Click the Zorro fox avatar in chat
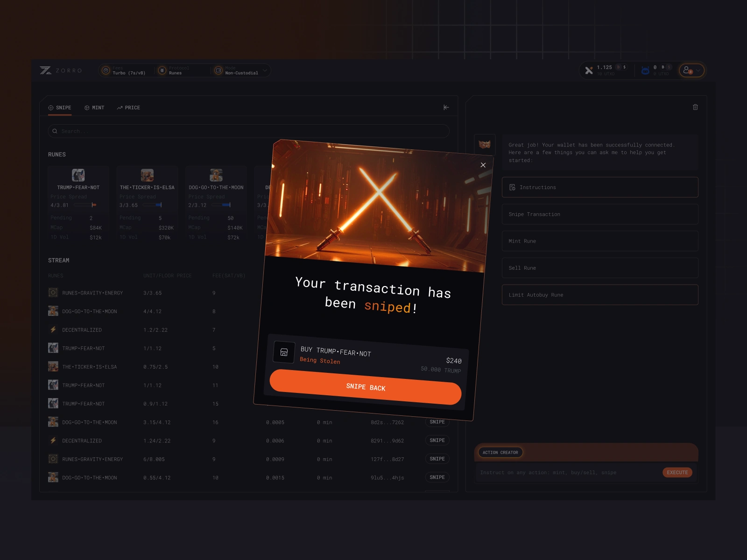 [x=485, y=144]
